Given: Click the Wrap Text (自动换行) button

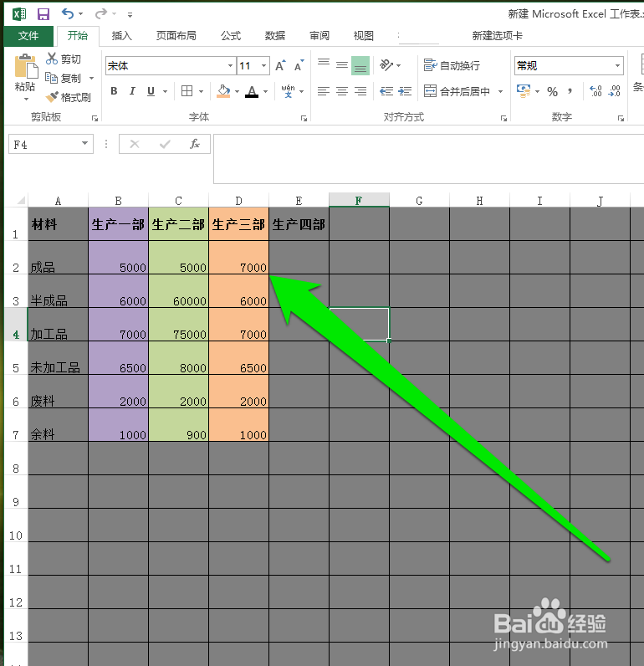Looking at the screenshot, I should pyautogui.click(x=452, y=65).
